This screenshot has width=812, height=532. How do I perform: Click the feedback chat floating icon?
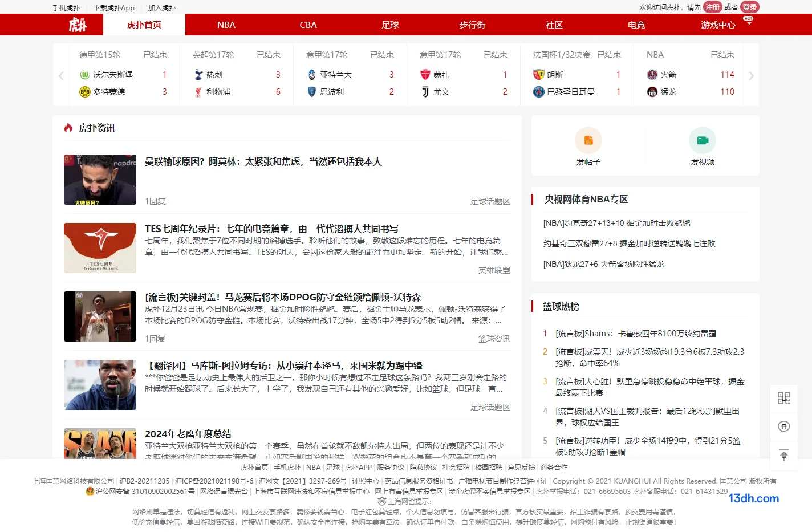pos(784,427)
